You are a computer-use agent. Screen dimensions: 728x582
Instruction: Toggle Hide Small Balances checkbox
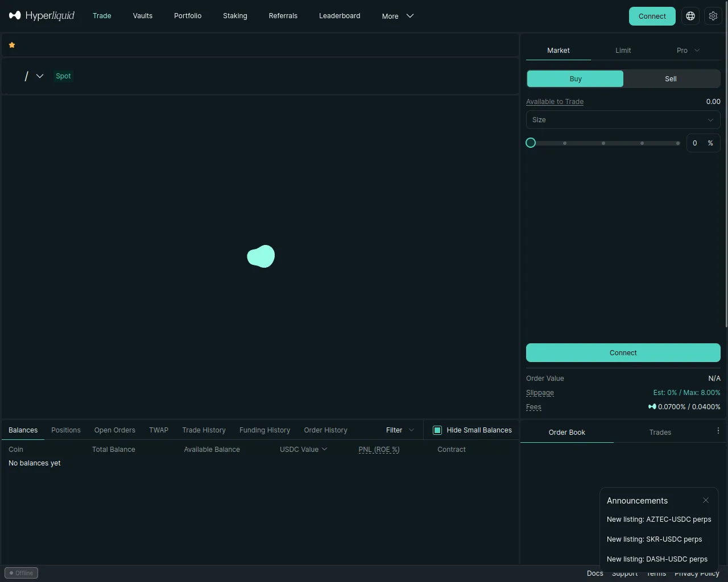(x=437, y=430)
